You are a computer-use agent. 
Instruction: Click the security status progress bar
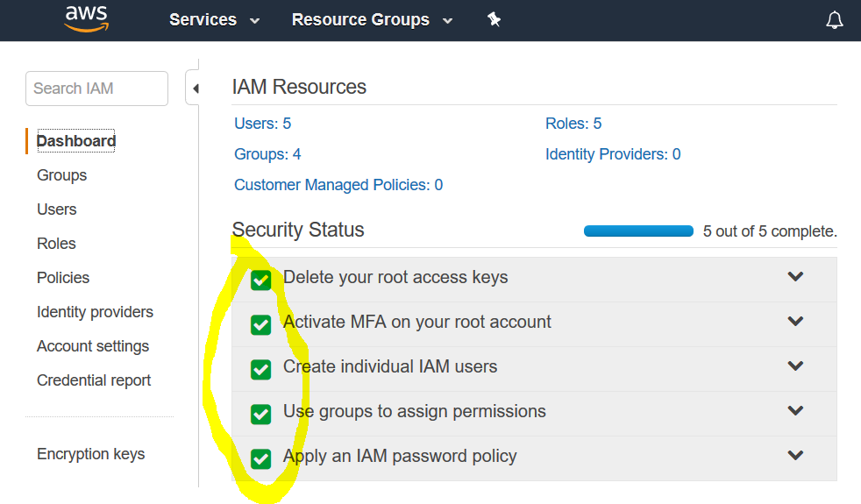coord(638,231)
